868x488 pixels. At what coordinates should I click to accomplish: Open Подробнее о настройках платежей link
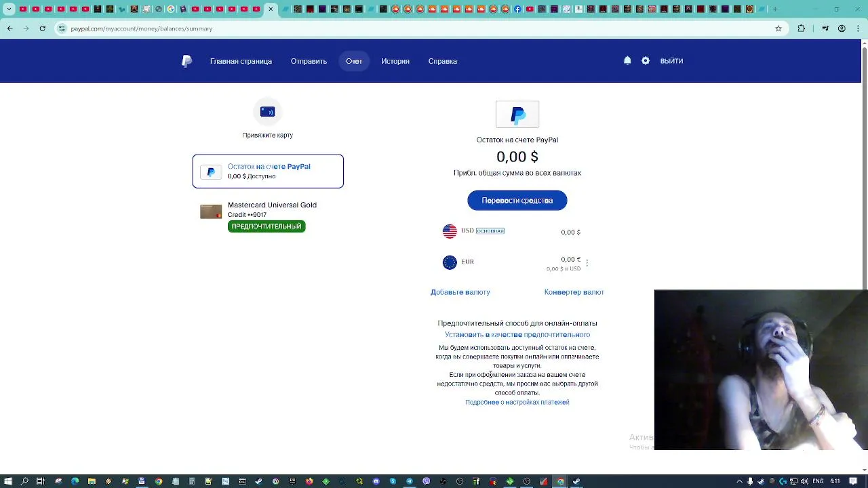pyautogui.click(x=517, y=403)
